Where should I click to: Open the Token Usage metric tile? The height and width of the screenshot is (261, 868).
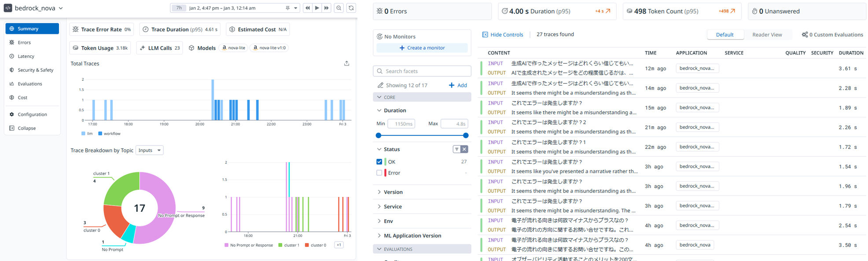pyautogui.click(x=100, y=48)
